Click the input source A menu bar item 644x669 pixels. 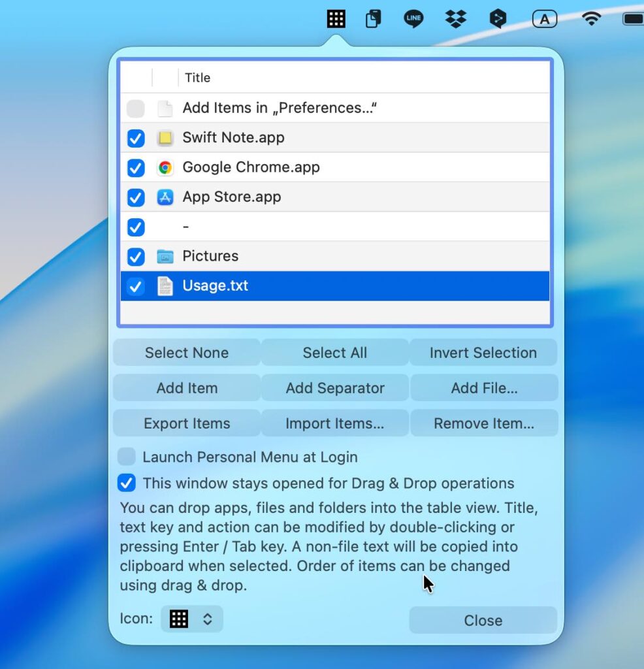tap(545, 19)
